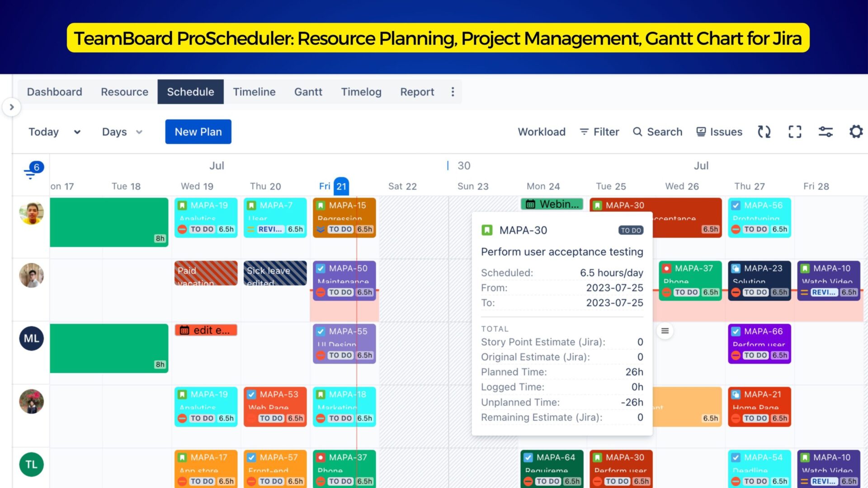This screenshot has height=488, width=868.
Task: Toggle fullscreen mode icon
Action: click(x=795, y=132)
